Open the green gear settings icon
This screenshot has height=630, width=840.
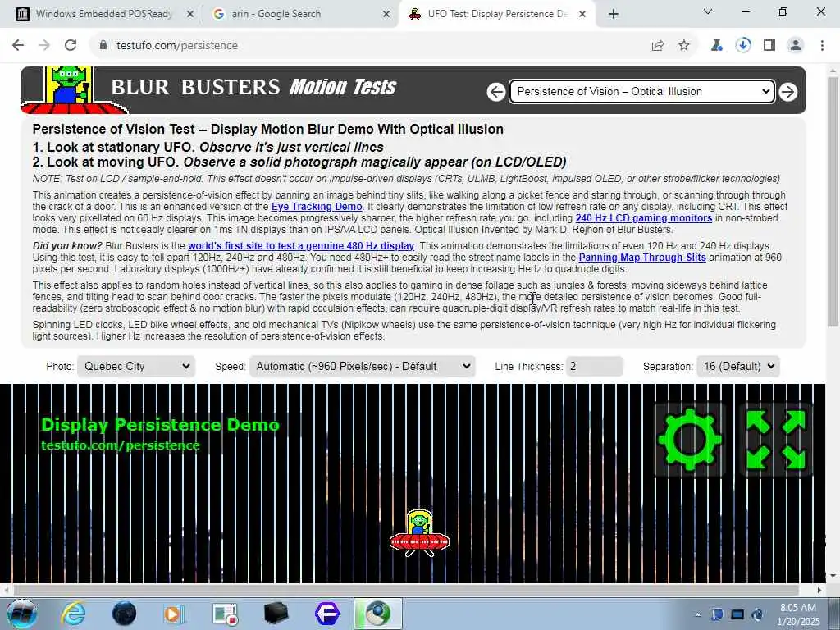click(x=689, y=440)
